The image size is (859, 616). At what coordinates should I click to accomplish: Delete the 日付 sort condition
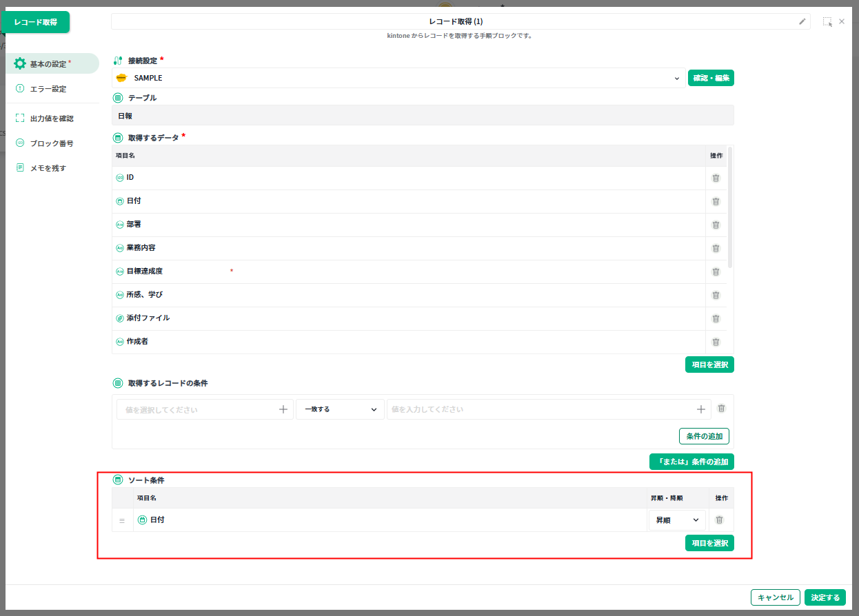[719, 520]
